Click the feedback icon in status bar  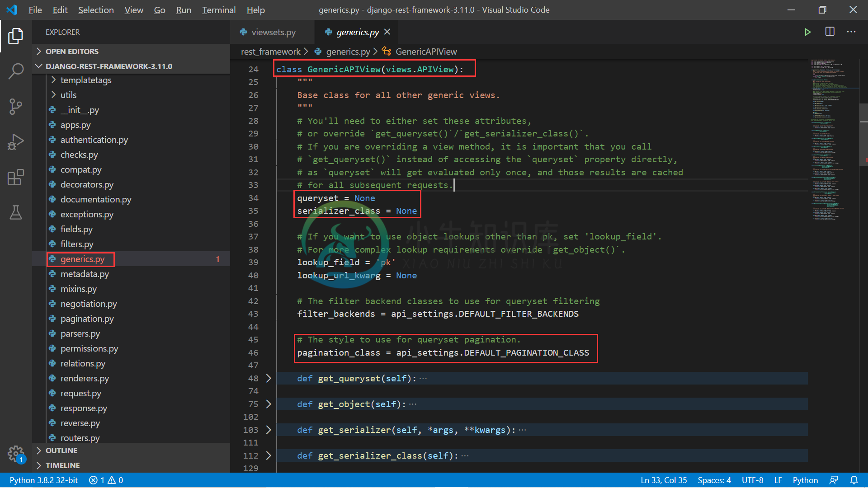click(x=834, y=480)
